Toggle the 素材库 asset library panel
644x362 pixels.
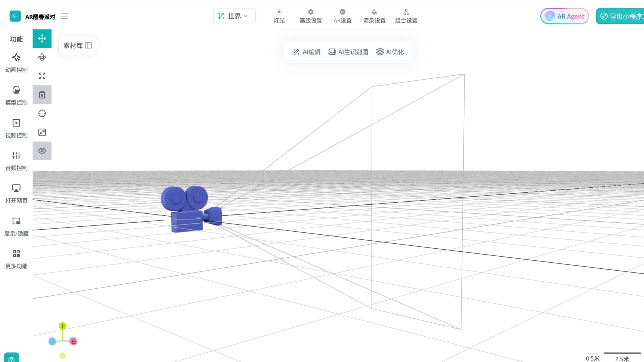[x=77, y=46]
